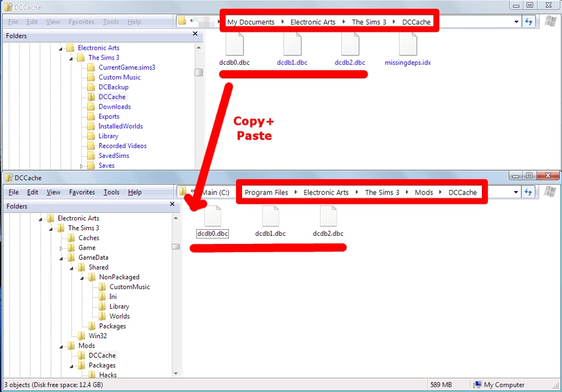This screenshot has height=392, width=562.
Task: Refresh the Program Files DCCache window
Action: point(528,192)
